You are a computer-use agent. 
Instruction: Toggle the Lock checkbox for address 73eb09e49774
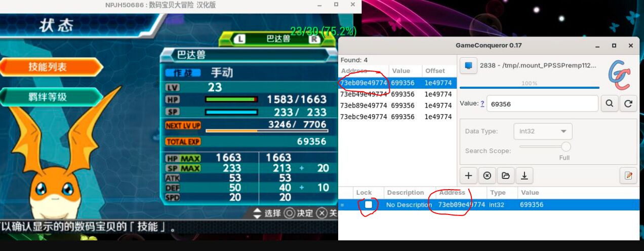[x=369, y=204]
